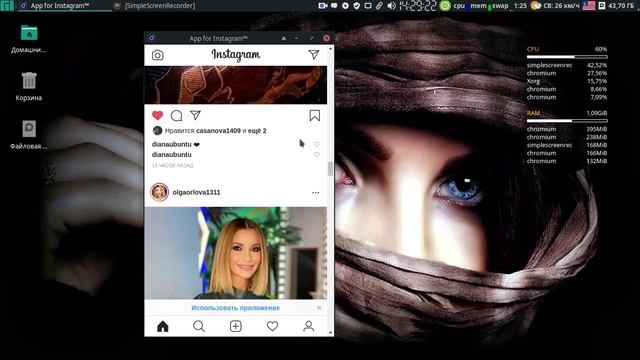Open dianaubuntu username in first comment
Viewport: 640px width, 360px height.
click(x=171, y=144)
